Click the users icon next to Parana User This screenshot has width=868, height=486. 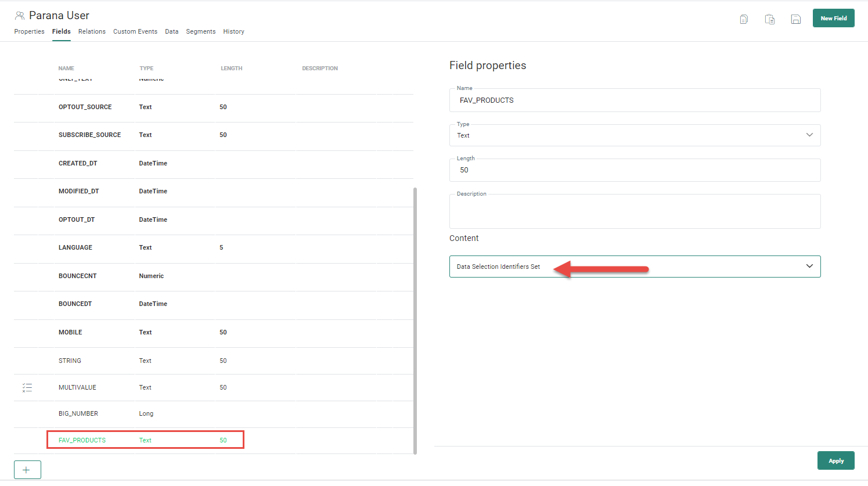[x=20, y=16]
